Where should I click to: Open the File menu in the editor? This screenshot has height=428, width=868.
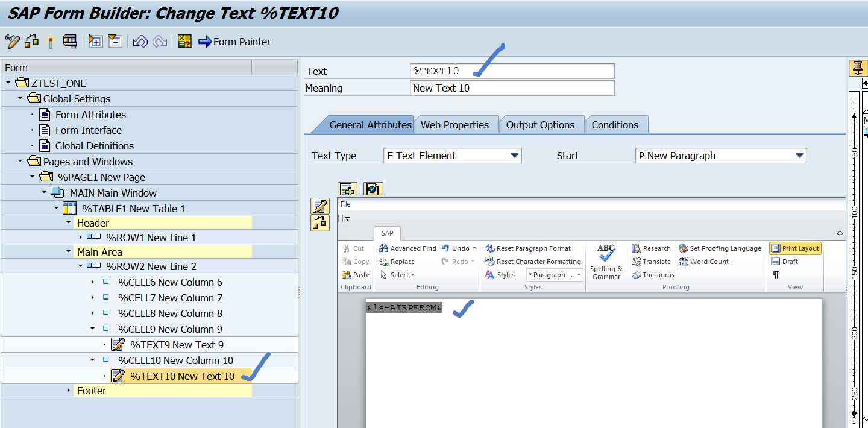pyautogui.click(x=345, y=204)
